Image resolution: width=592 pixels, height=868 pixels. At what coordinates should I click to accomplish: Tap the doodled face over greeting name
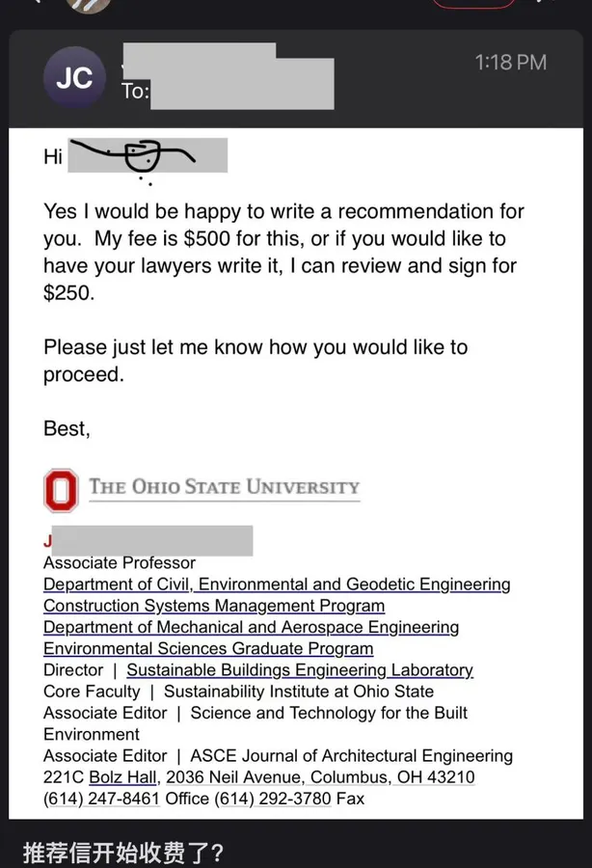(x=141, y=156)
